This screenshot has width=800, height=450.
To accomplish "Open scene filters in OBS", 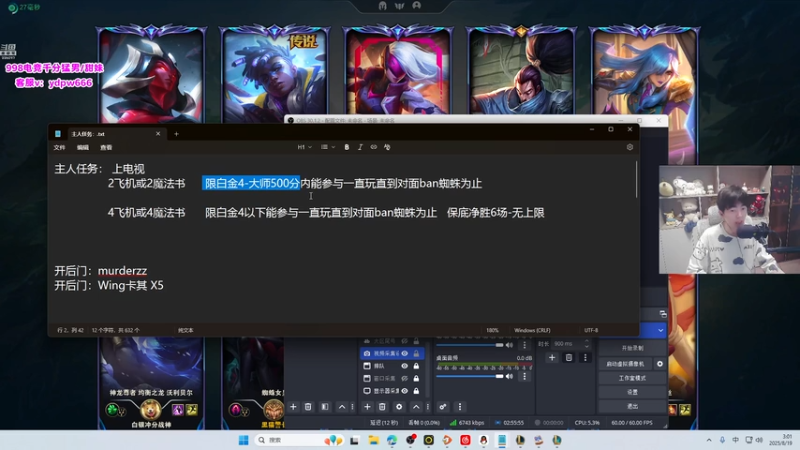I will click(x=325, y=407).
